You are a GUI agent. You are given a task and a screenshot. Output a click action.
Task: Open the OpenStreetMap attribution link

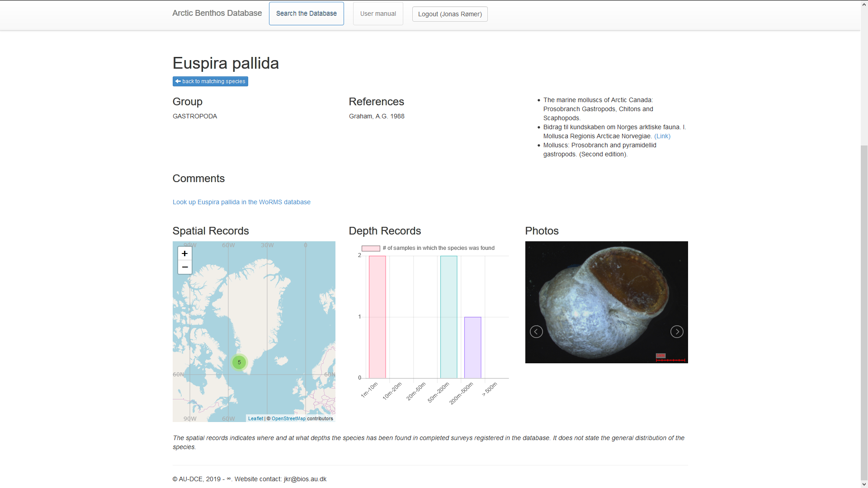288,418
